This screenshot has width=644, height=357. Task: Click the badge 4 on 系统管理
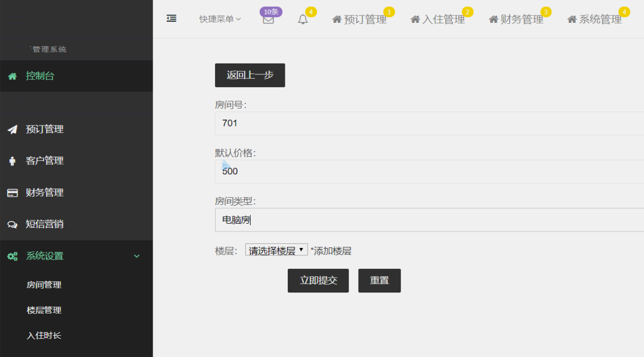click(624, 12)
